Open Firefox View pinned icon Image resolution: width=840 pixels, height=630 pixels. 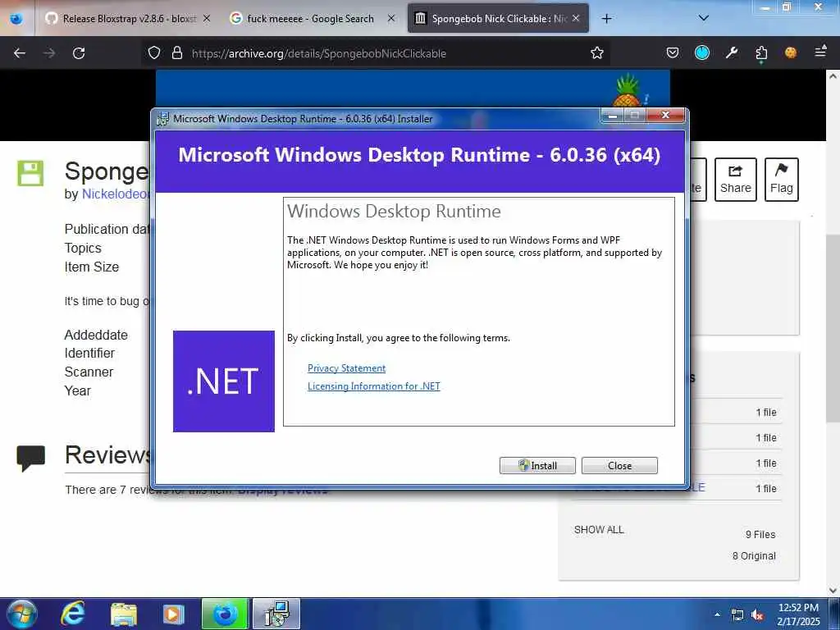point(16,19)
